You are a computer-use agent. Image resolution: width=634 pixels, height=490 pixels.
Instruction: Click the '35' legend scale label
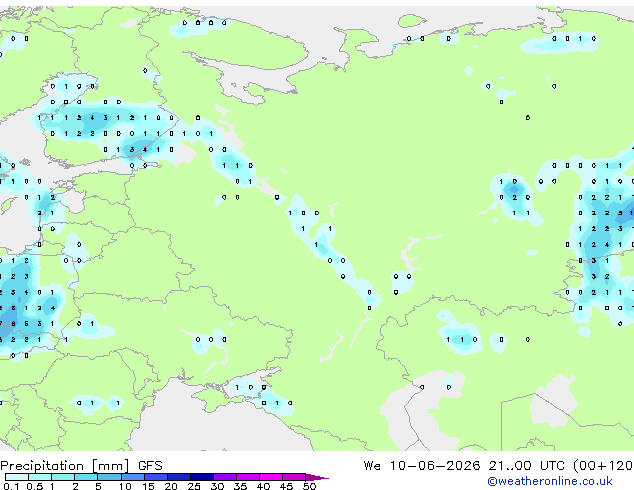coord(240,486)
